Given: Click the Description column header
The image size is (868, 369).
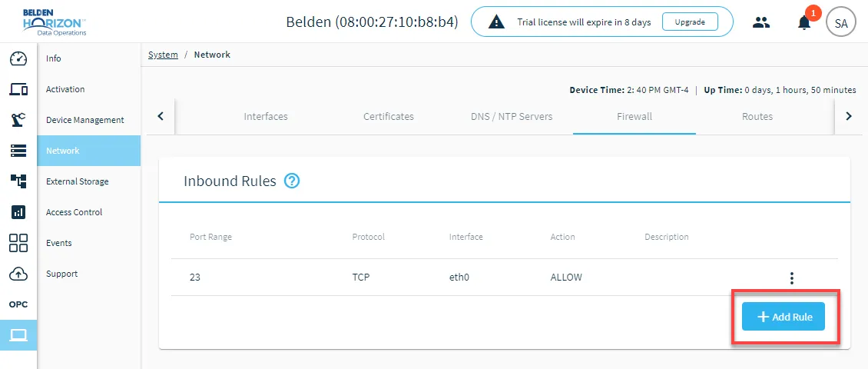Looking at the screenshot, I should tap(667, 237).
